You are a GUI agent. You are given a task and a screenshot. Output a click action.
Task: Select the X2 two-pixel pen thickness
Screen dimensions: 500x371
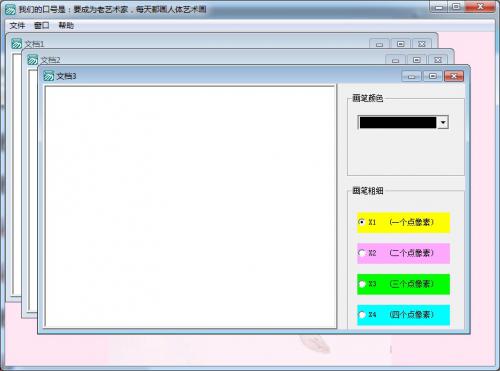point(403,253)
